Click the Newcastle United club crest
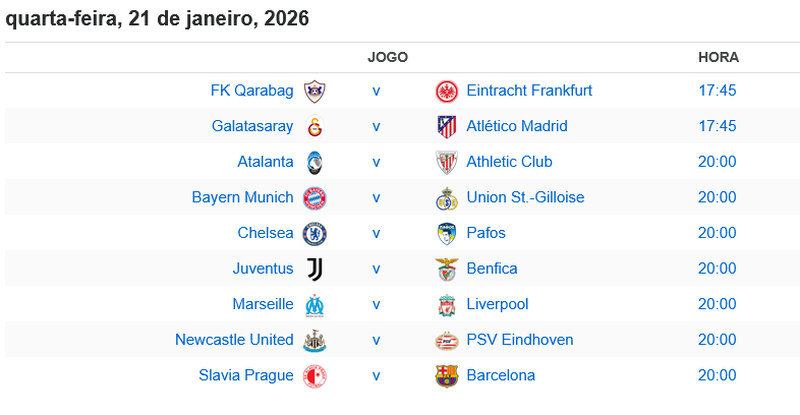 click(x=315, y=341)
